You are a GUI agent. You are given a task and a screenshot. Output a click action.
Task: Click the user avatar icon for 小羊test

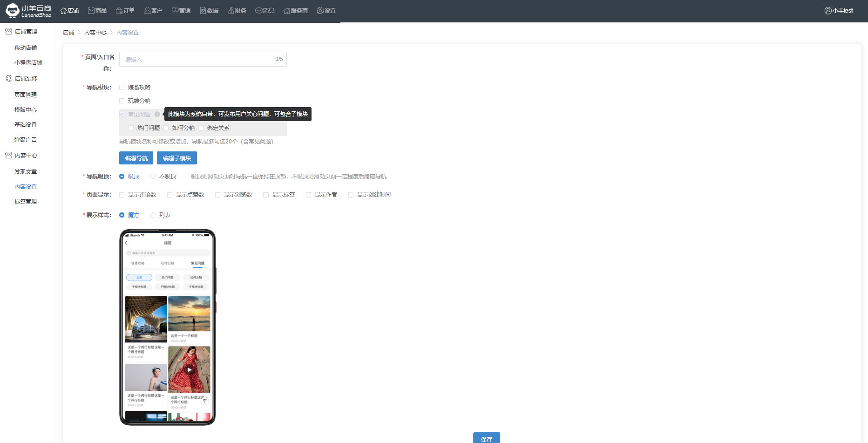(x=827, y=11)
